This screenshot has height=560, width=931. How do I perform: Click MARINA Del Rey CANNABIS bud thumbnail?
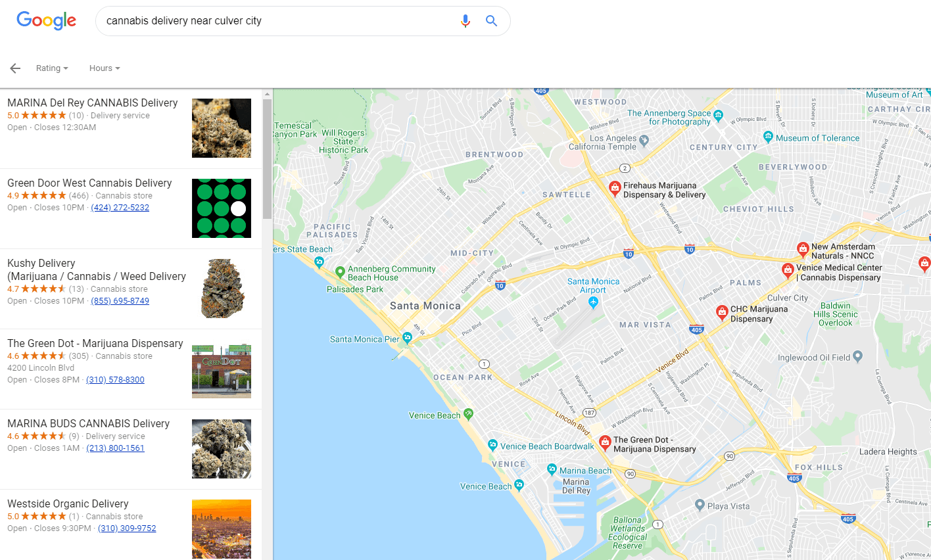pyautogui.click(x=222, y=128)
